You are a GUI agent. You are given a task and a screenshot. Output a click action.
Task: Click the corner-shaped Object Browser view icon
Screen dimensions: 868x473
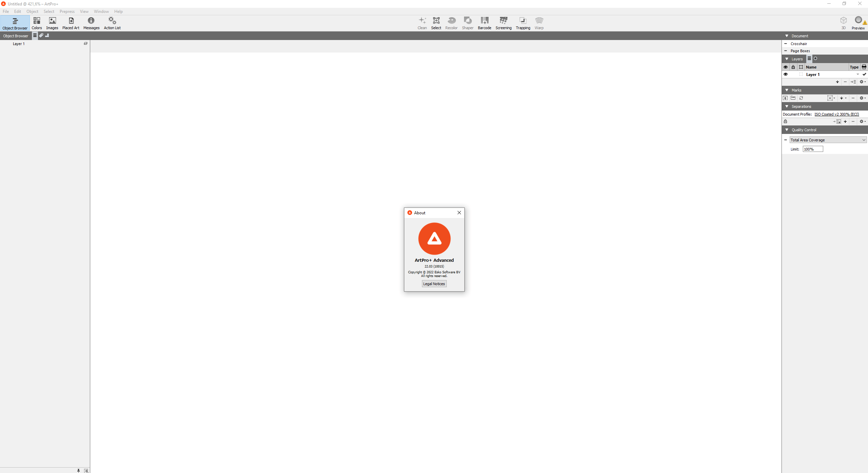point(47,35)
